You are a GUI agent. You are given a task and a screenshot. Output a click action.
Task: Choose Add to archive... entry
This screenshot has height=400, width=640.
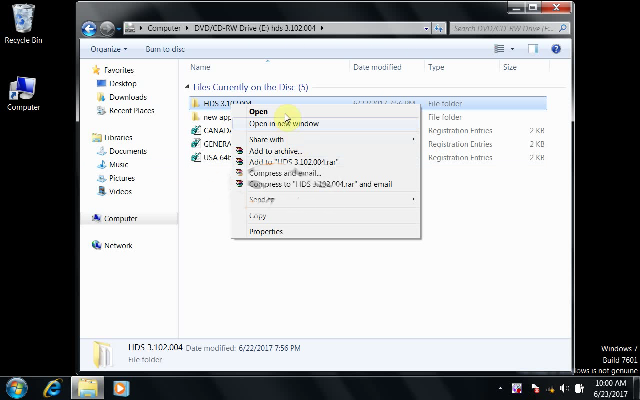pos(325,151)
